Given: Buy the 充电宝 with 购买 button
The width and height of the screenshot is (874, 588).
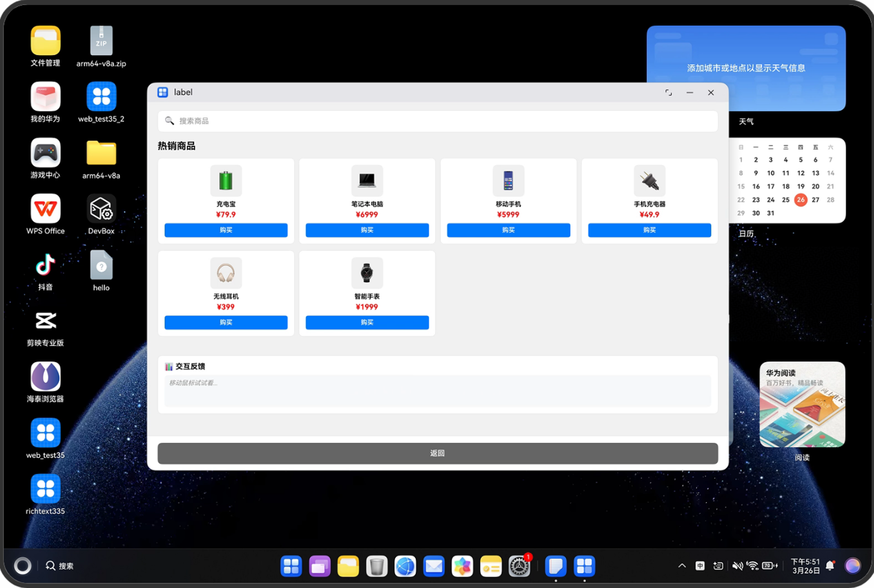Looking at the screenshot, I should coord(226,230).
